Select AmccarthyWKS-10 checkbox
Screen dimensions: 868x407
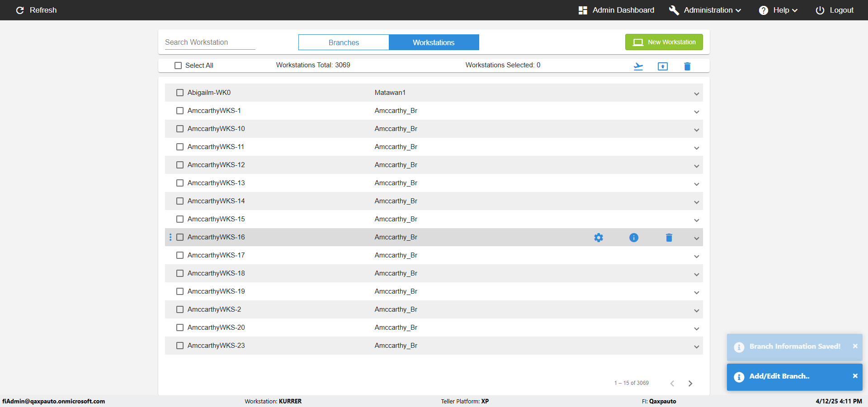[180, 129]
